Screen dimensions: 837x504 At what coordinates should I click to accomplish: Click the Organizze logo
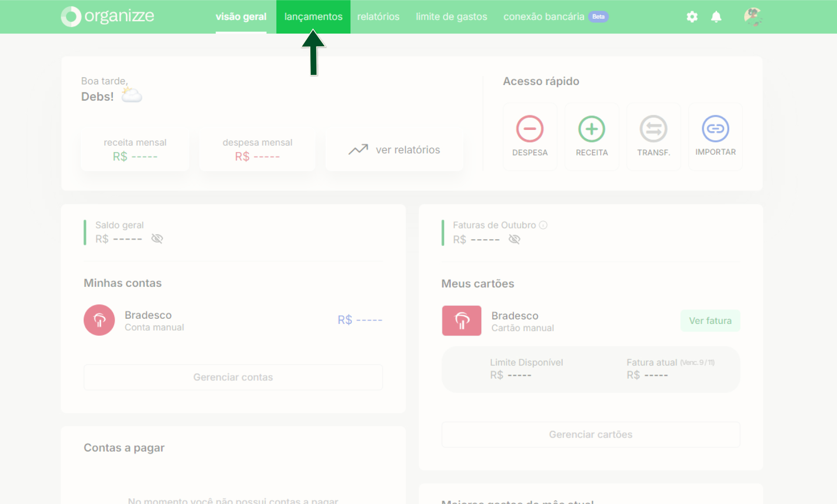107,17
